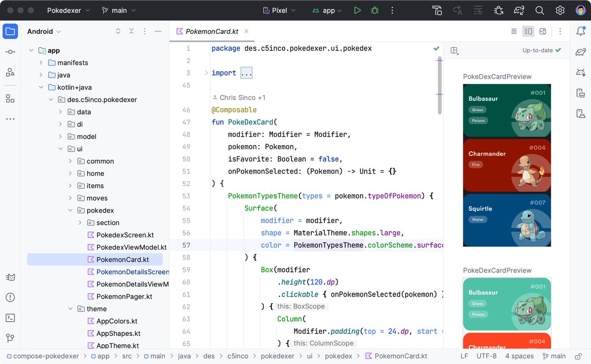Open the Terminal tool window icon
The height and width of the screenshot is (364, 591).
click(10, 318)
